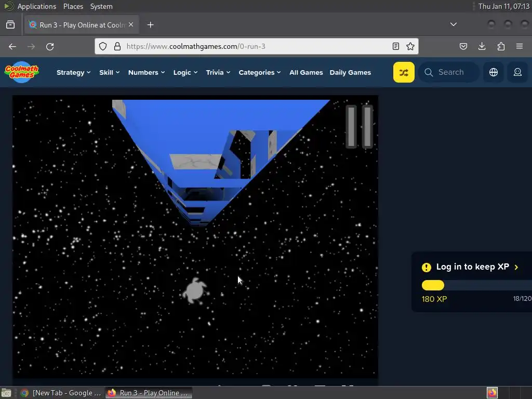Open Daily Games link
This screenshot has height=399, width=532.
click(x=350, y=72)
